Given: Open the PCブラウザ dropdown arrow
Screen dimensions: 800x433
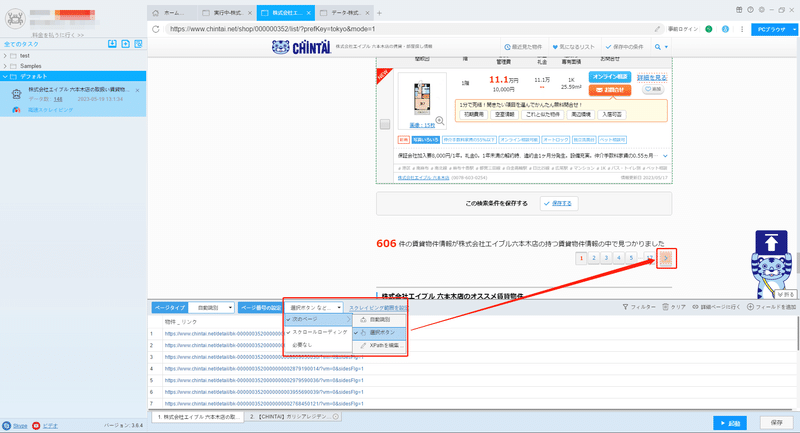Looking at the screenshot, I should (x=795, y=29).
